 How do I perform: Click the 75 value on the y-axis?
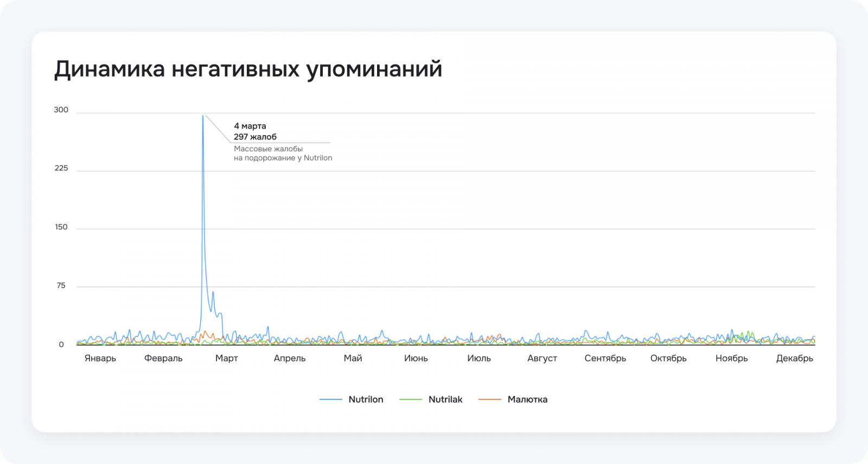[x=61, y=285]
